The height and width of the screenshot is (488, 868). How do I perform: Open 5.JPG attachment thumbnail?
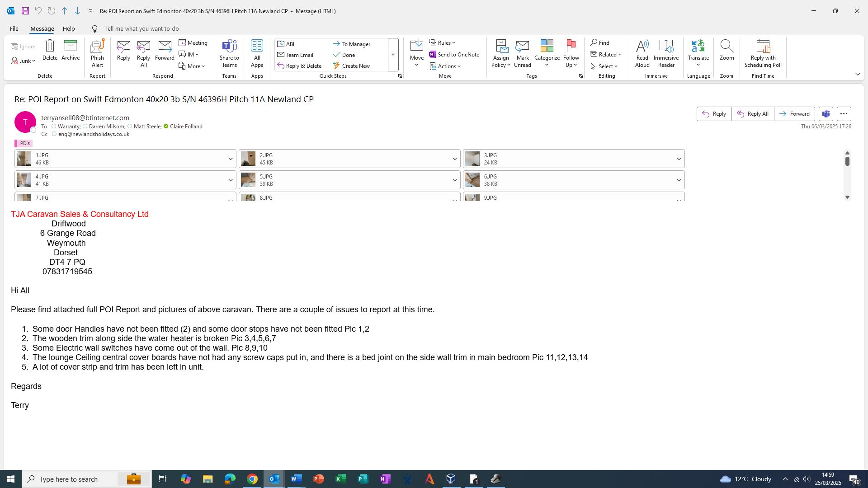[248, 180]
